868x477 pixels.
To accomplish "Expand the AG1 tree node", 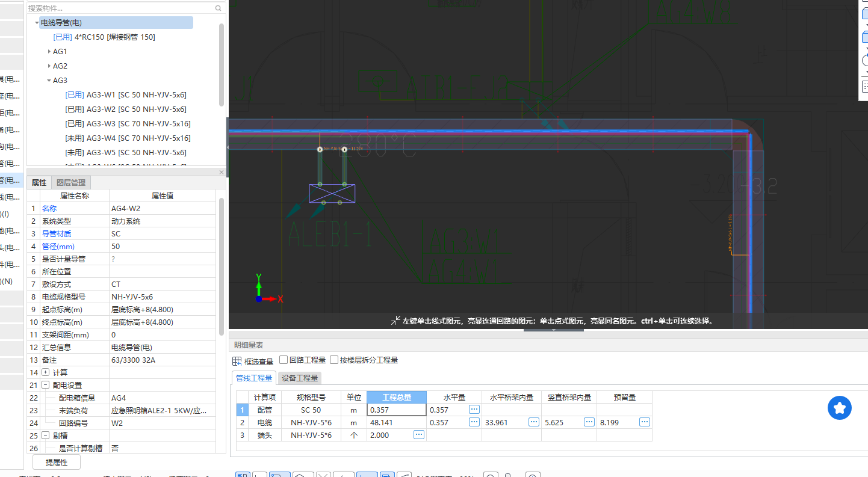I will coord(49,52).
